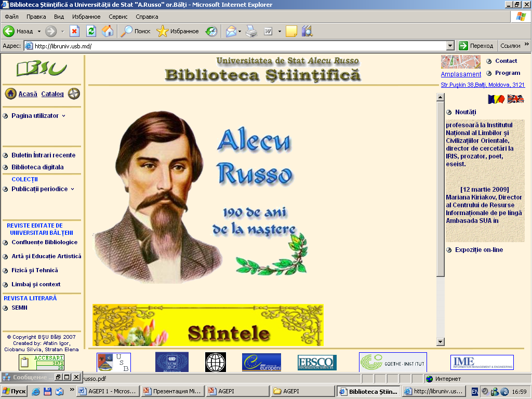
Task: Open the Str.Pușkin 38 address link
Action: (483, 85)
